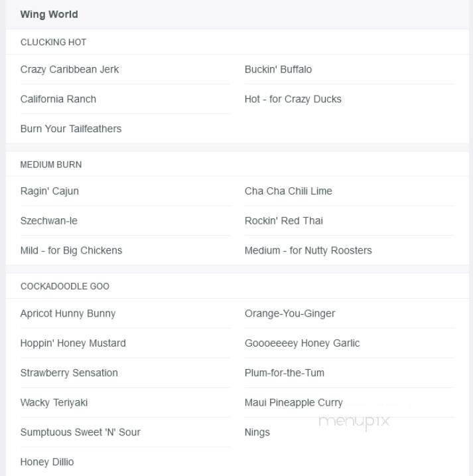
Task: Select the Ragin' Cajun flavor
Action: 50,191
